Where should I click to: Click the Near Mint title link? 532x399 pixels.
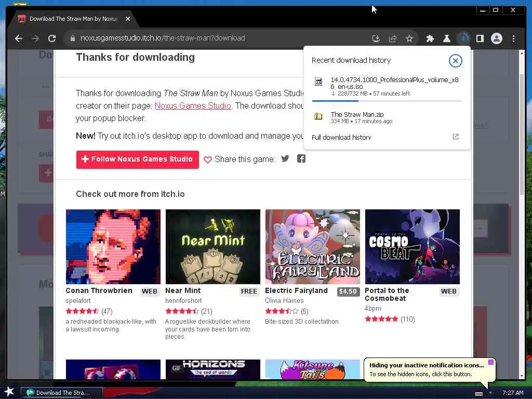[x=183, y=290]
